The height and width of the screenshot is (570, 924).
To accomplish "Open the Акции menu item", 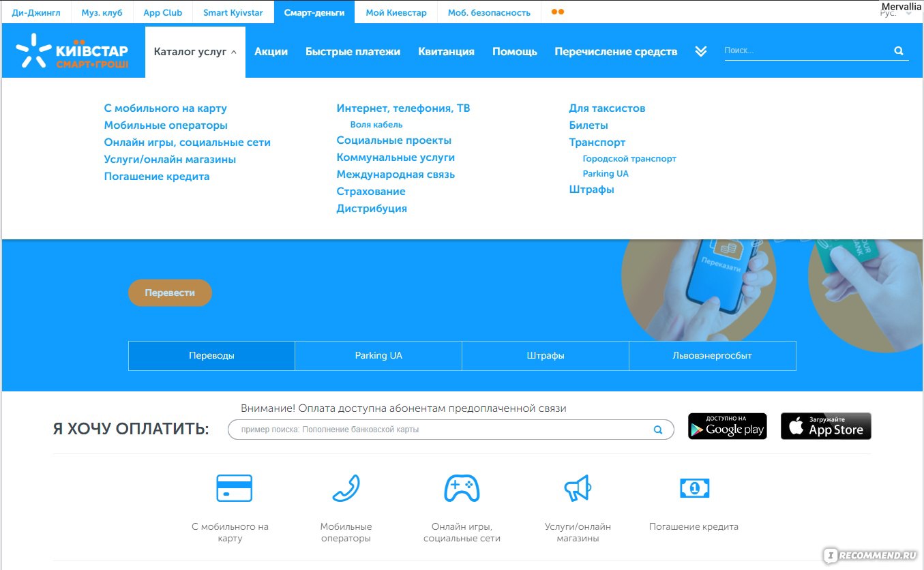I will coord(271,51).
